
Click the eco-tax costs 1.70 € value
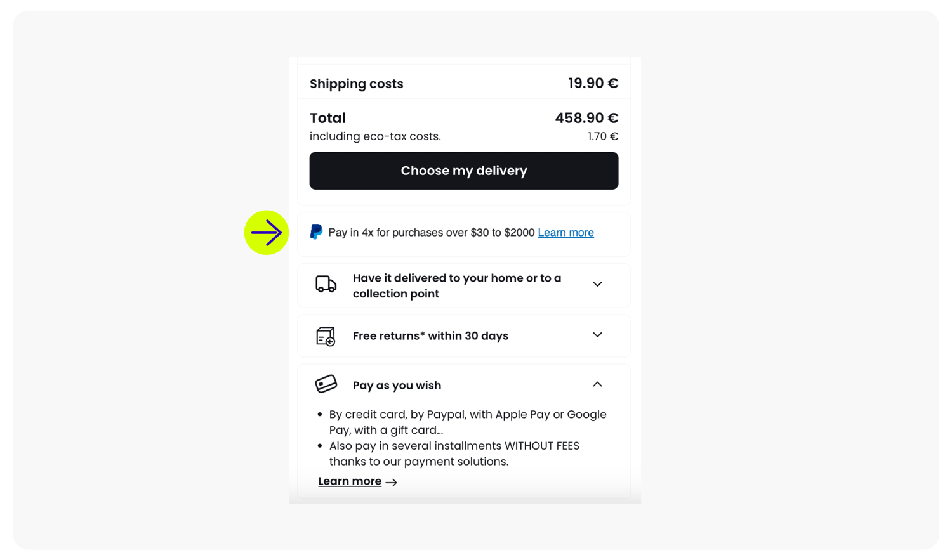603,136
